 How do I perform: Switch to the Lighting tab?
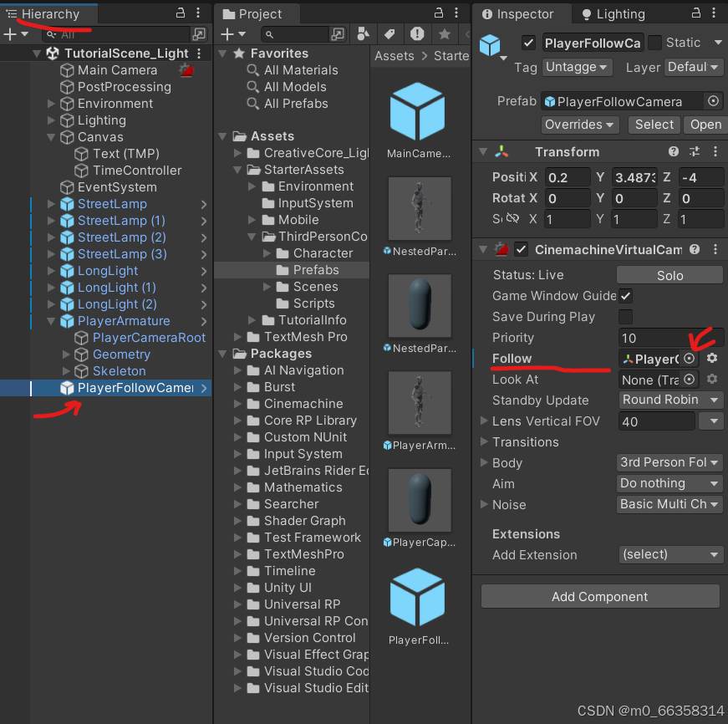[622, 13]
